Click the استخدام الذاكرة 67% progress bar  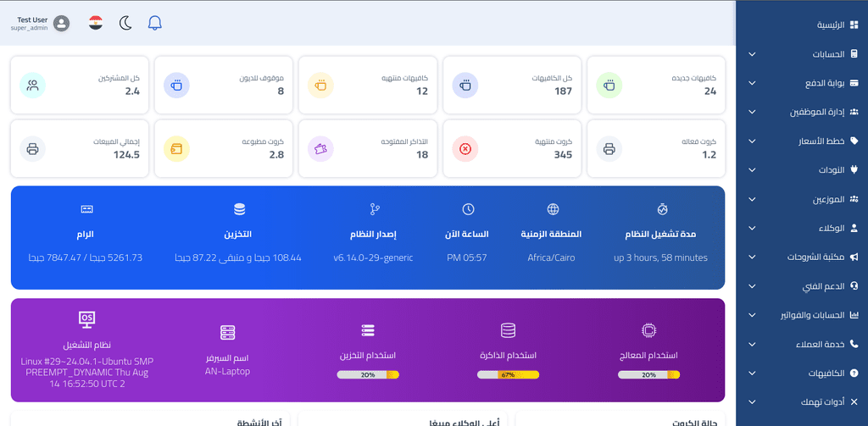pos(509,374)
